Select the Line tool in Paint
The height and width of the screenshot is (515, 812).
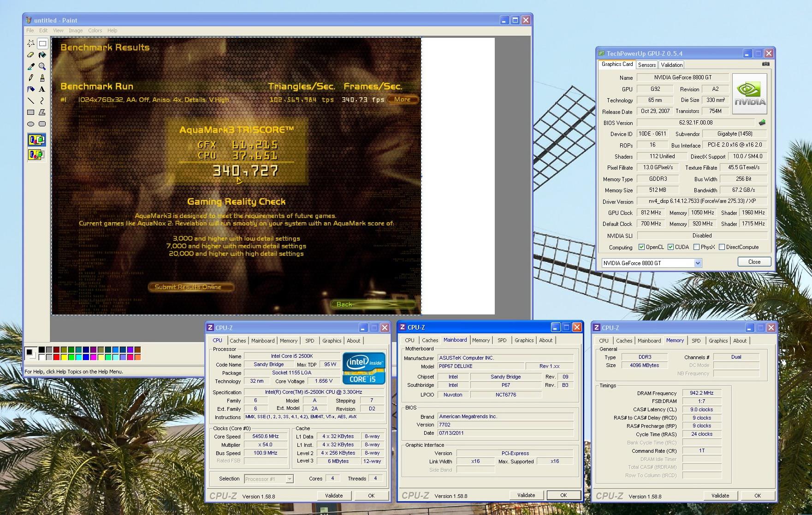pos(31,101)
